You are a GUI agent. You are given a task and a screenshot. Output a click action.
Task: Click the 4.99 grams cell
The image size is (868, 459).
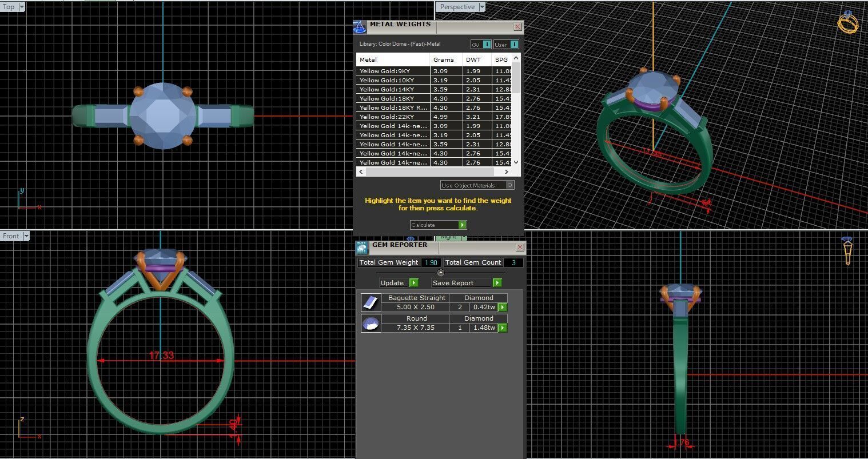446,117
